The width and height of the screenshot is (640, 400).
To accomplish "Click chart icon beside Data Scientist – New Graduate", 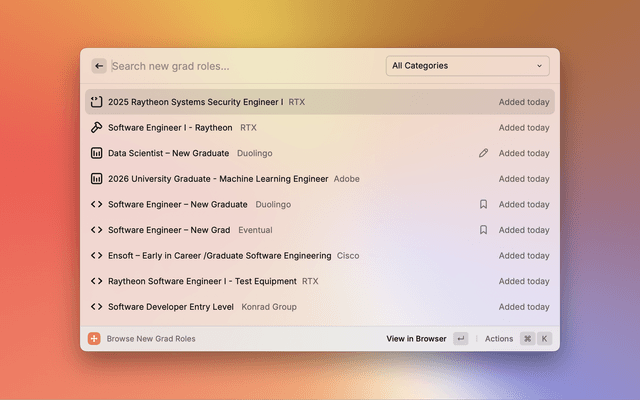I will (96, 153).
